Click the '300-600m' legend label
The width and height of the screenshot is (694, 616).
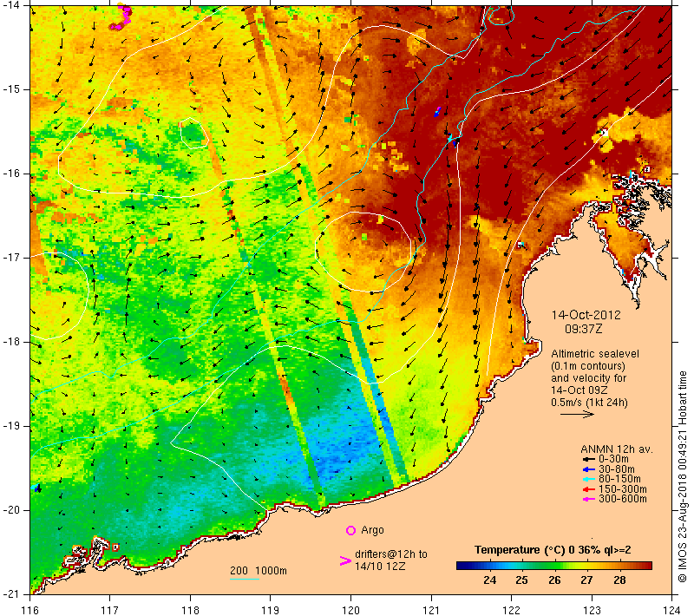(x=622, y=499)
